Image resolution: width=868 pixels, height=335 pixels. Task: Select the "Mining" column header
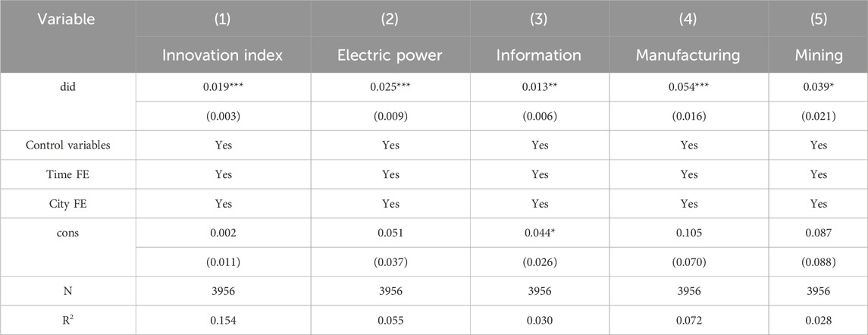[x=816, y=55]
